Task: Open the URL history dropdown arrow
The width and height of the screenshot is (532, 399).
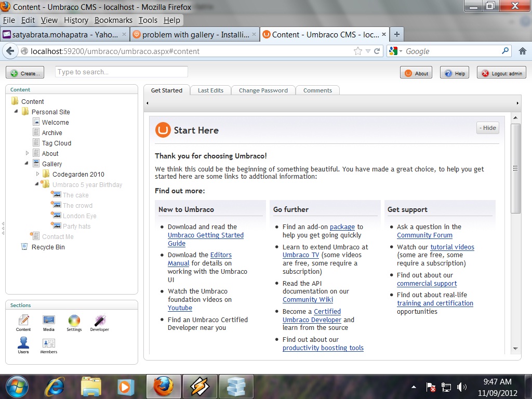Action: pyautogui.click(x=368, y=51)
